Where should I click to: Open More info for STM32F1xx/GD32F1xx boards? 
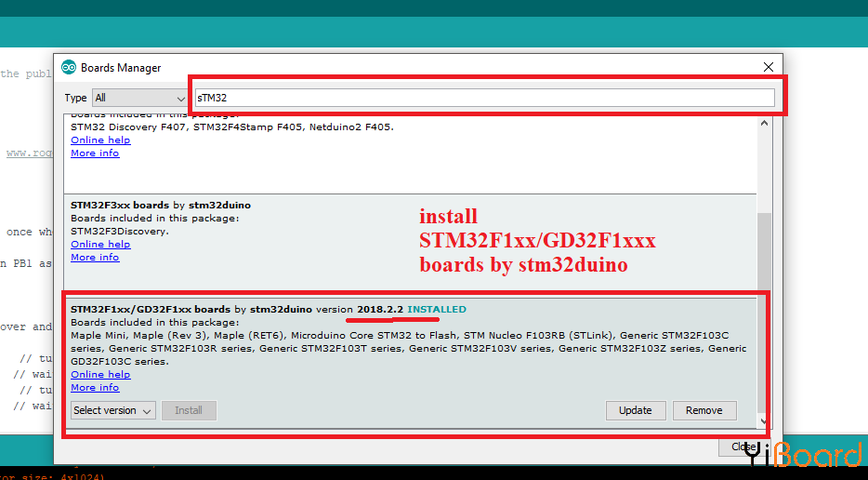95,387
